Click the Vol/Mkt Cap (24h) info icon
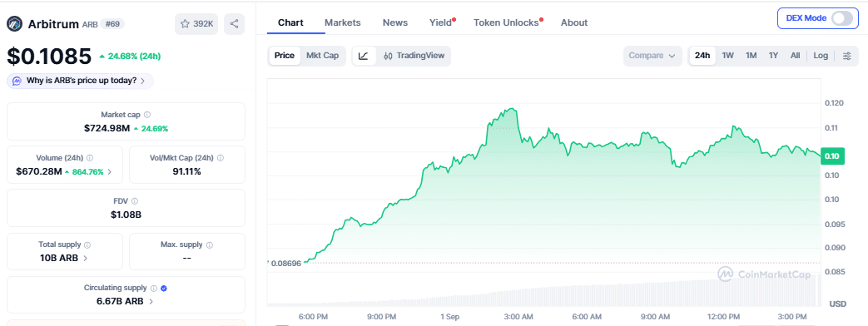The image size is (868, 326). point(221,158)
